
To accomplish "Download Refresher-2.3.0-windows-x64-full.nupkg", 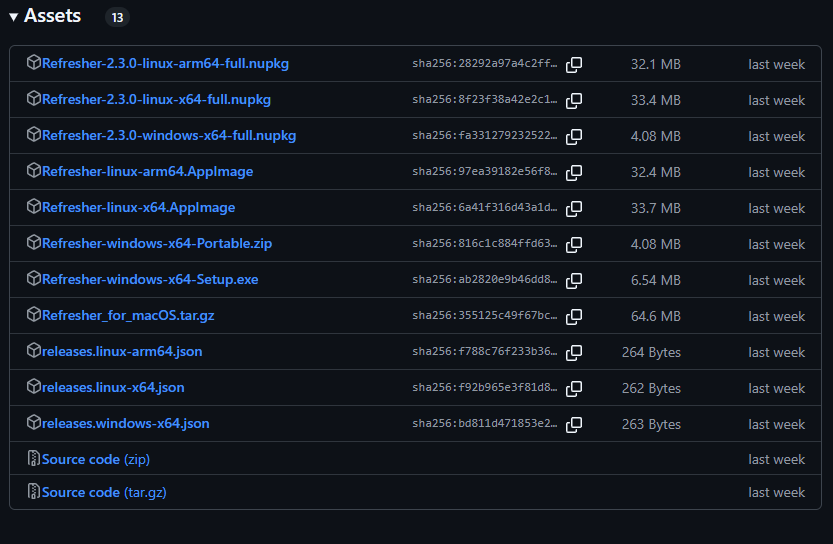I will [x=169, y=136].
